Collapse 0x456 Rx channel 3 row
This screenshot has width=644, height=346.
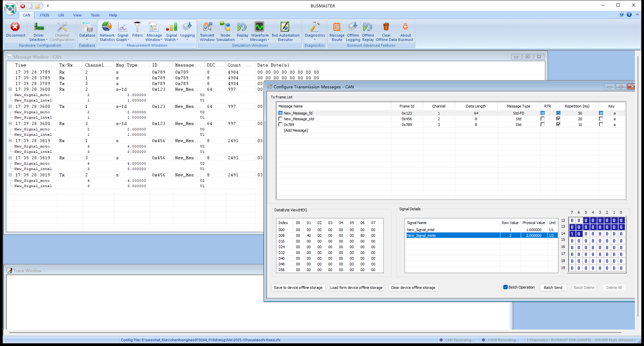pos(10,158)
